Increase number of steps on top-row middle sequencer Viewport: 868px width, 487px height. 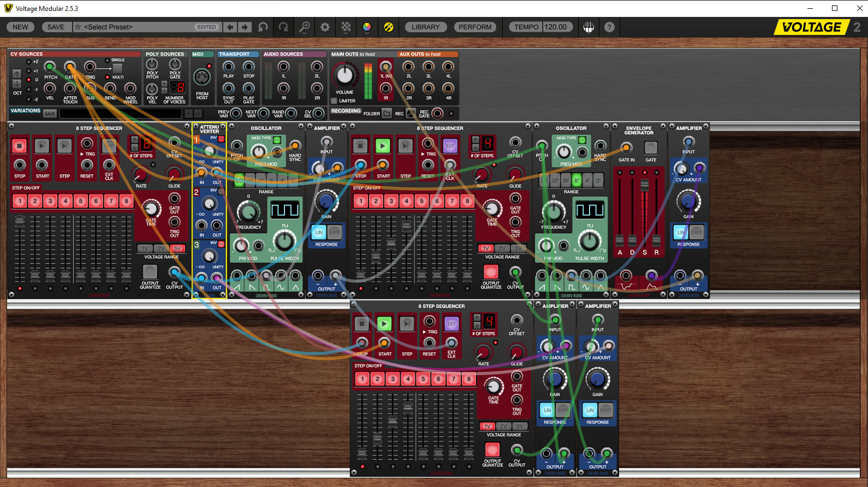(475, 140)
